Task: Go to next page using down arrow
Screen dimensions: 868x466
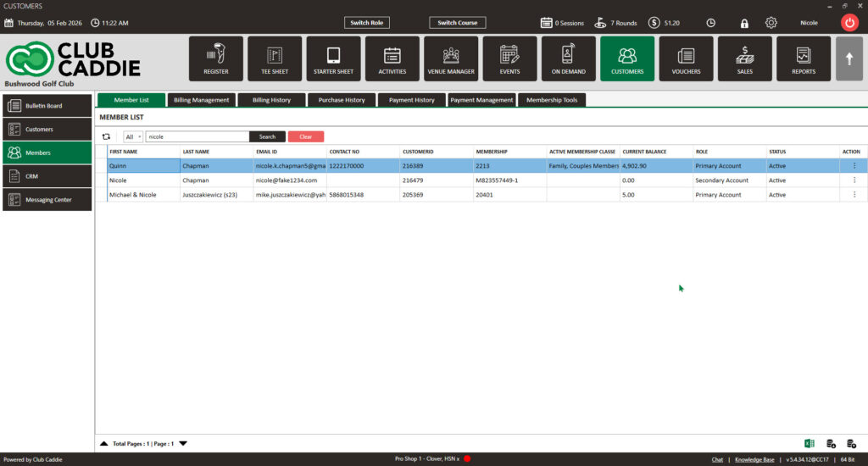Action: [x=183, y=443]
